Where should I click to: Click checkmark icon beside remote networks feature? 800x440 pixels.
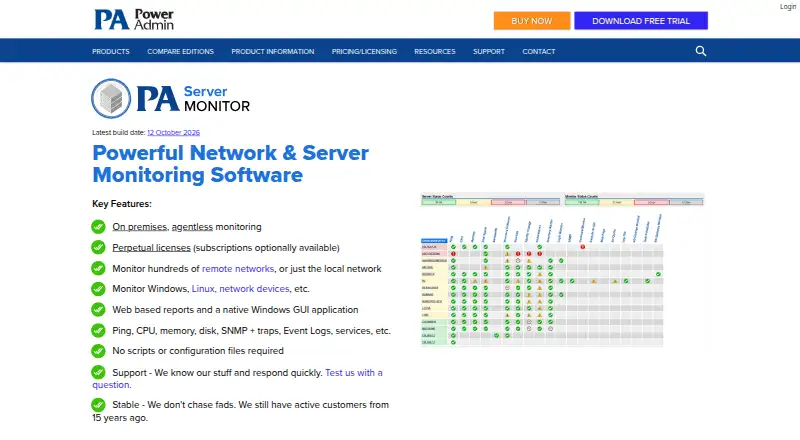[98, 268]
